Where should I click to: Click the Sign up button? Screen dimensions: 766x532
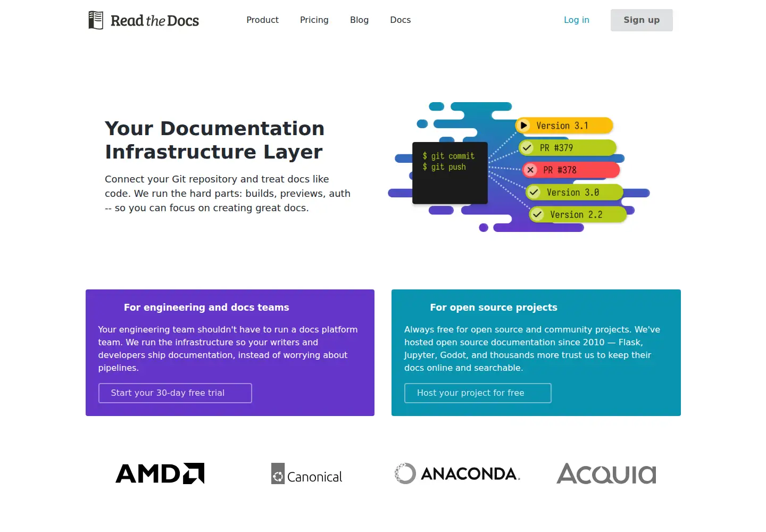click(642, 20)
